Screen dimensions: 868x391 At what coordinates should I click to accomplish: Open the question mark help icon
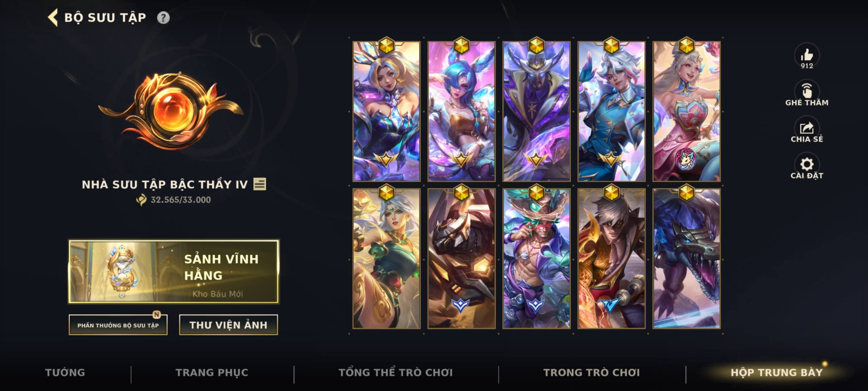(163, 18)
